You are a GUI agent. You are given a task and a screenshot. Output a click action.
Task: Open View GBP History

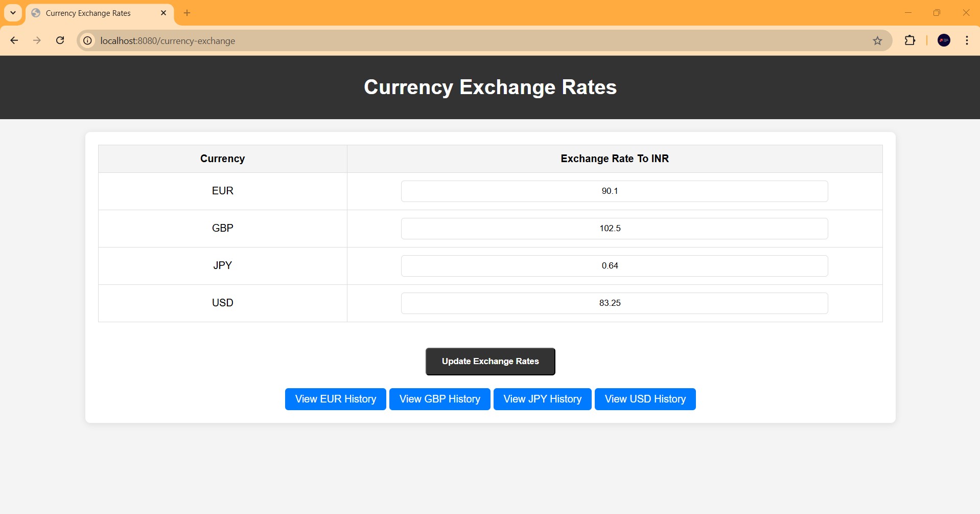coord(440,399)
